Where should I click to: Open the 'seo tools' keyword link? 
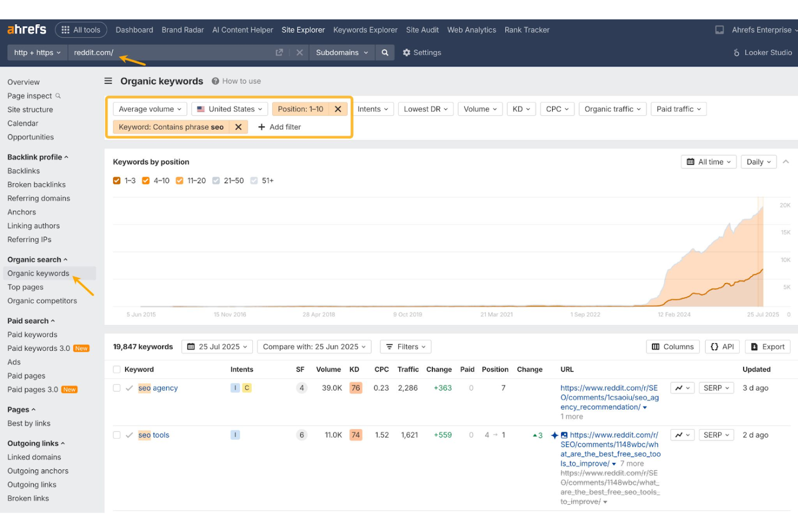[x=154, y=435]
